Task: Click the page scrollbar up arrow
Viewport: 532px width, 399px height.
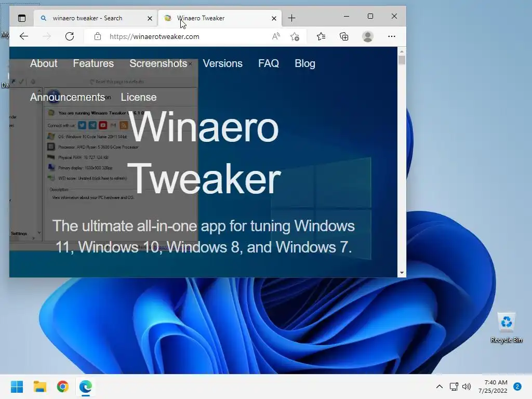Action: coord(402,51)
